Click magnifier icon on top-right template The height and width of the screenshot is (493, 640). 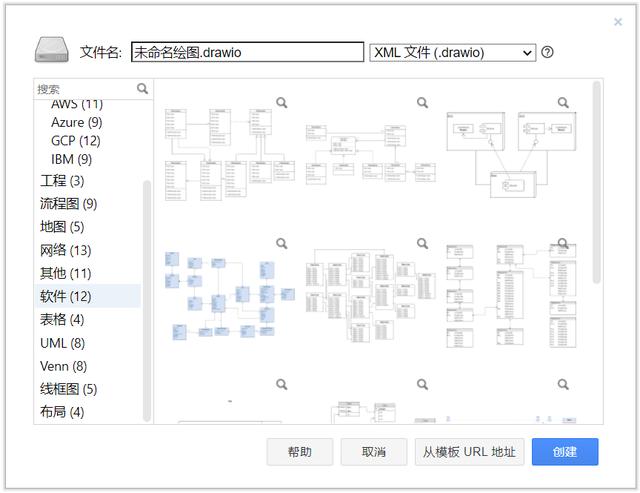pyautogui.click(x=563, y=102)
